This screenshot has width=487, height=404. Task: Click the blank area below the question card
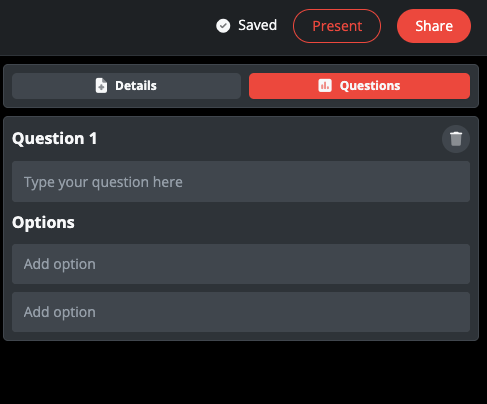241,373
